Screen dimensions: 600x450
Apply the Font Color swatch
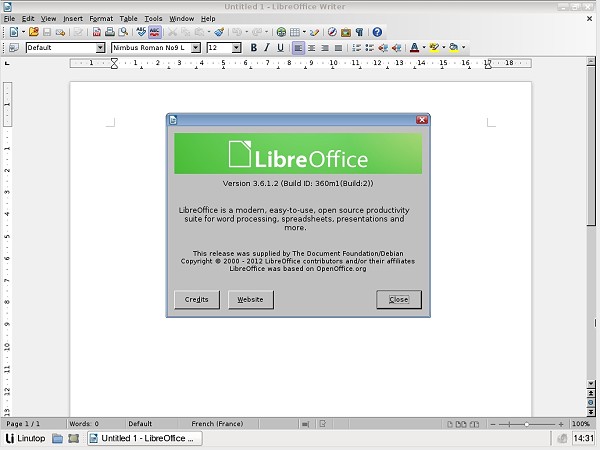pyautogui.click(x=414, y=47)
